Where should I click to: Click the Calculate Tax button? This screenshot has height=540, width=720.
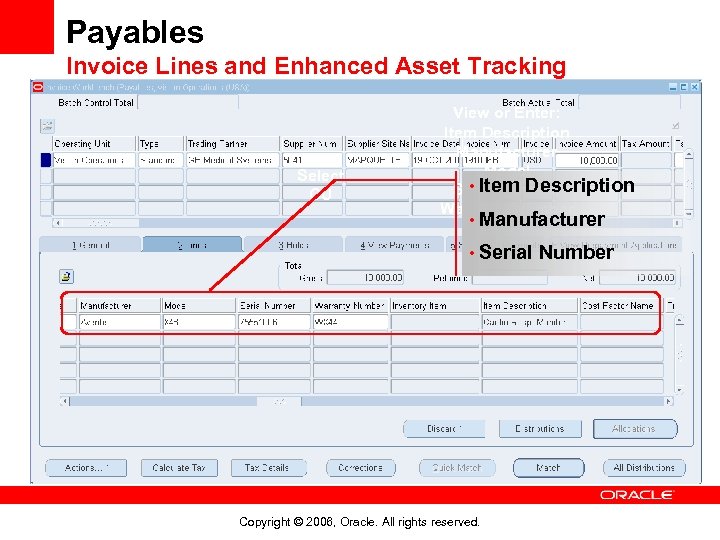pyautogui.click(x=179, y=468)
